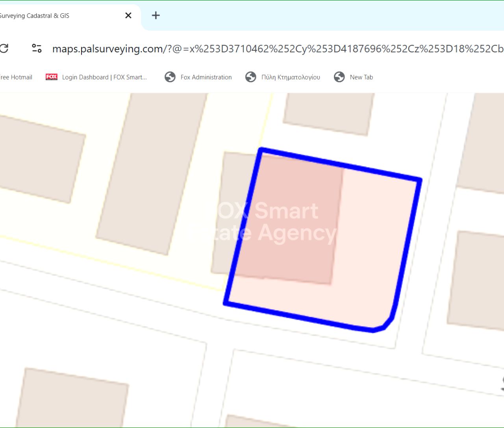Click the globe icon beside Fox Administration
This screenshot has height=428, width=504.
(170, 77)
